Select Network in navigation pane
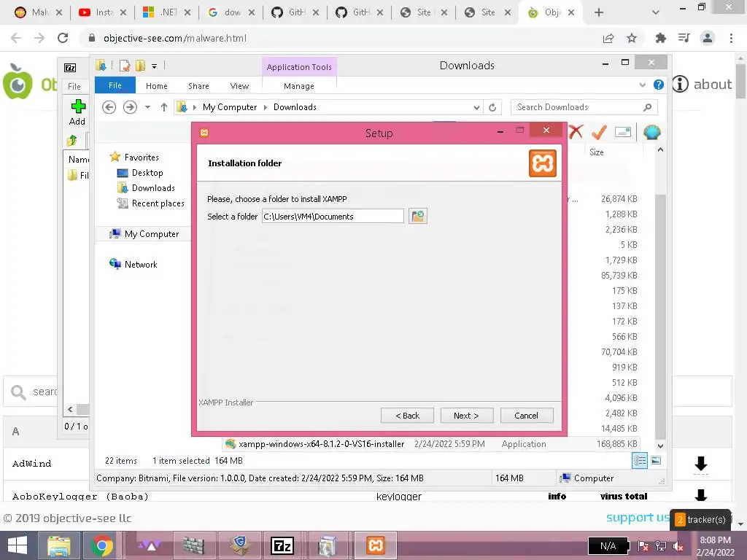 141,264
